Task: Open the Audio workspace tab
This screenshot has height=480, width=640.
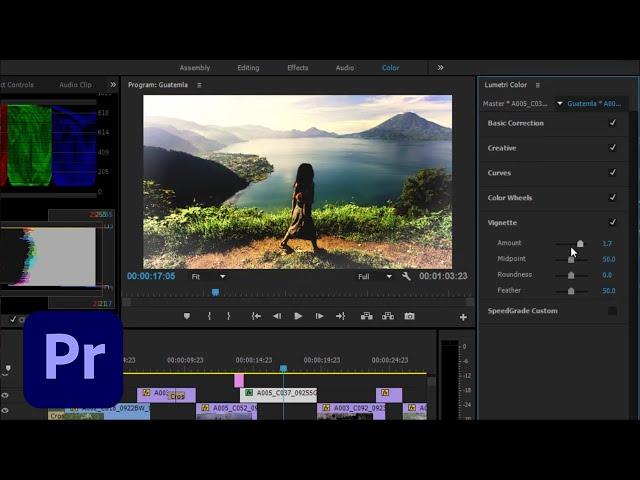Action: click(344, 68)
